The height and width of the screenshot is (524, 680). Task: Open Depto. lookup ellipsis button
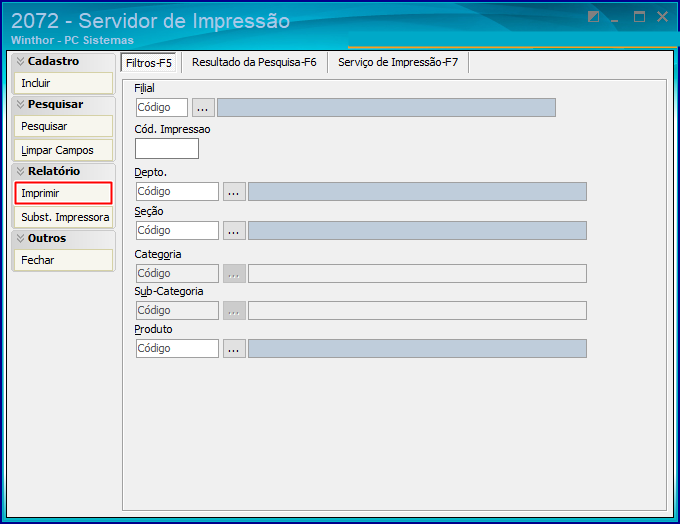(x=234, y=191)
